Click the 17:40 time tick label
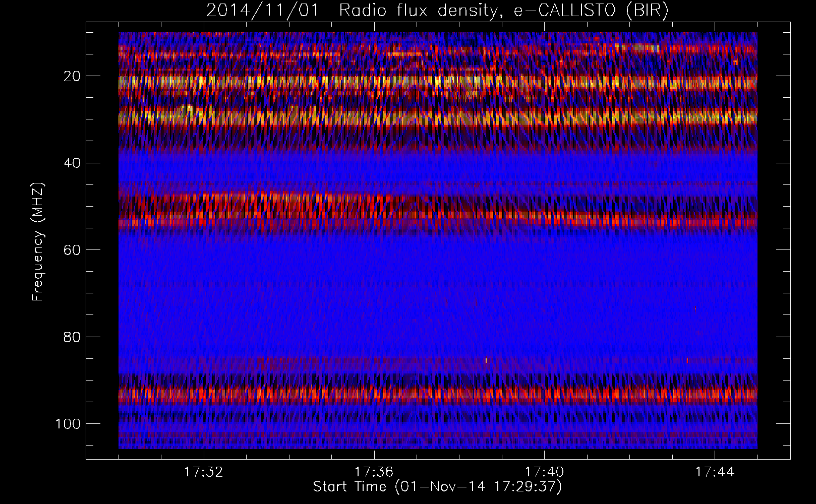The height and width of the screenshot is (504, 816). [545, 472]
